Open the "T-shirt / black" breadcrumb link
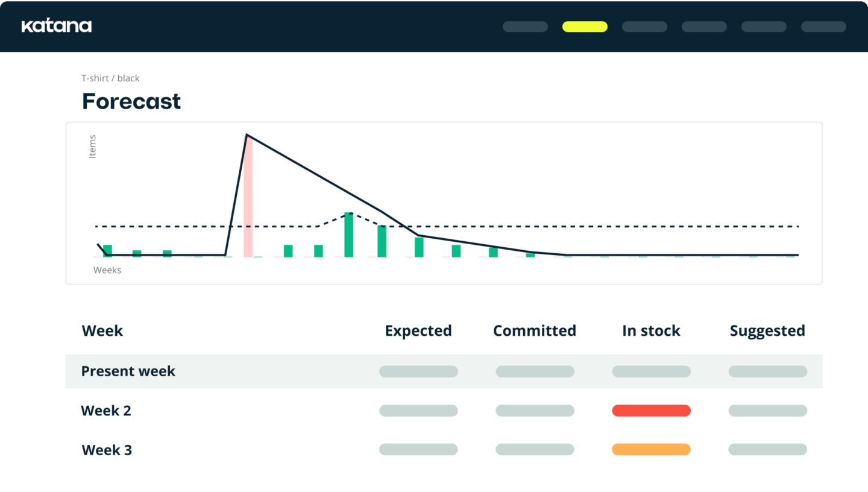Screen dimensions: 868x492 [x=110, y=78]
